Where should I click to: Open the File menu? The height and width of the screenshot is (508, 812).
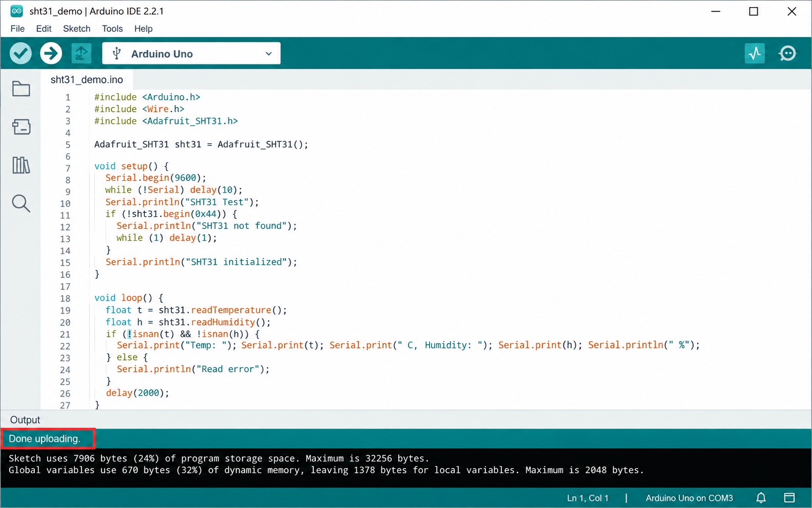point(17,29)
